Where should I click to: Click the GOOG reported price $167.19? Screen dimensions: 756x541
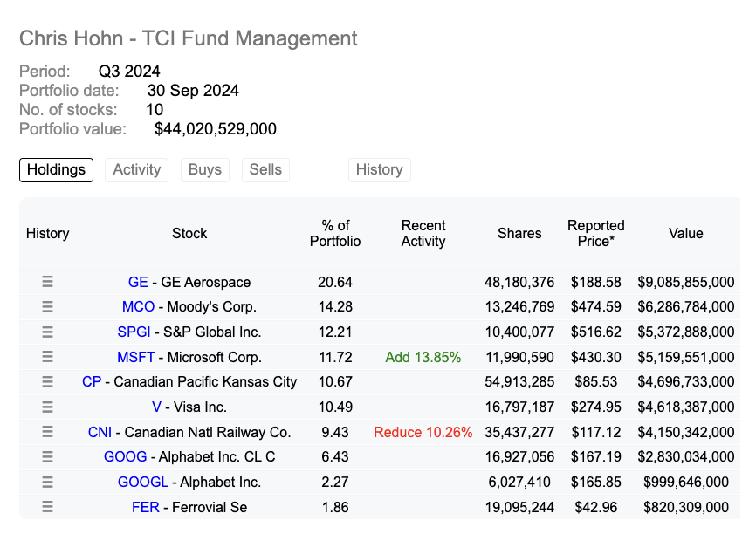596,456
